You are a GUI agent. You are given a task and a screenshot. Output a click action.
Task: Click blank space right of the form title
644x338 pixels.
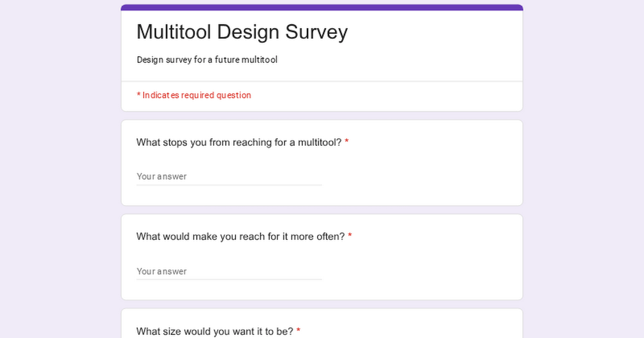435,32
